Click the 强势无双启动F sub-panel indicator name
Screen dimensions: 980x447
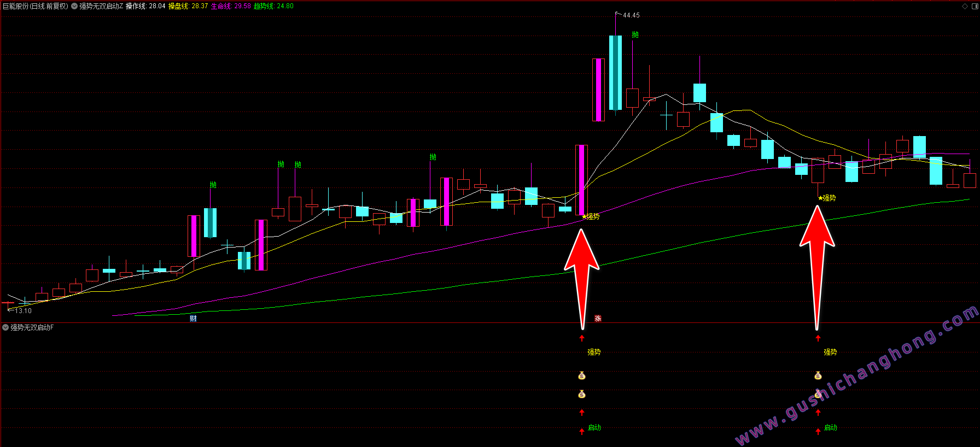[32, 328]
